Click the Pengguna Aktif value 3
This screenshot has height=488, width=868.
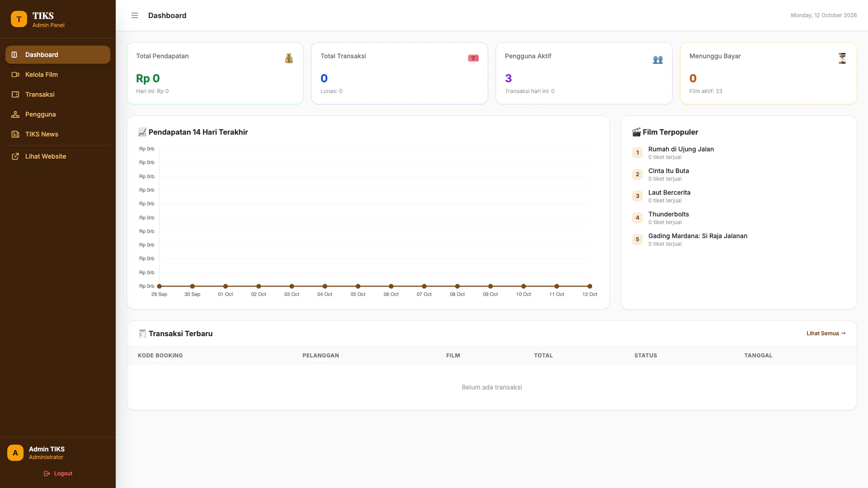(x=508, y=78)
